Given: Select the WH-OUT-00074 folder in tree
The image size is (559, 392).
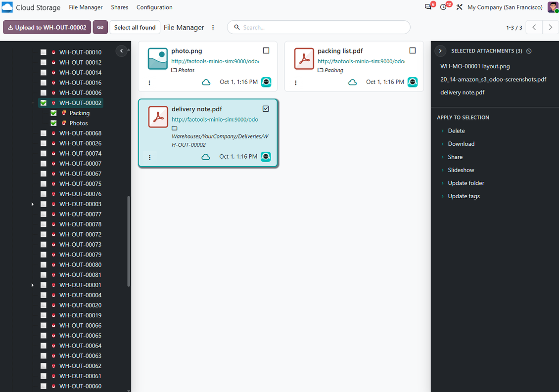Looking at the screenshot, I should pos(80,154).
